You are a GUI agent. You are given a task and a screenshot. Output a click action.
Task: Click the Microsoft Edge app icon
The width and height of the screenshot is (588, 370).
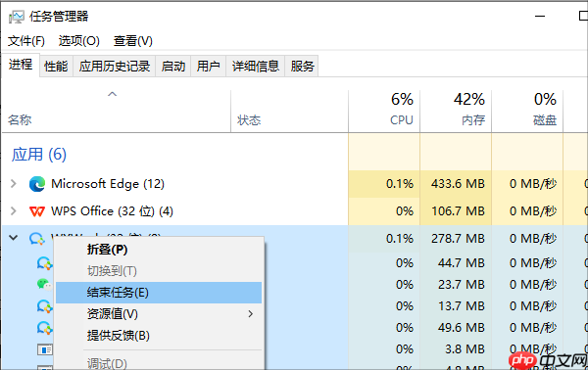coord(37,184)
